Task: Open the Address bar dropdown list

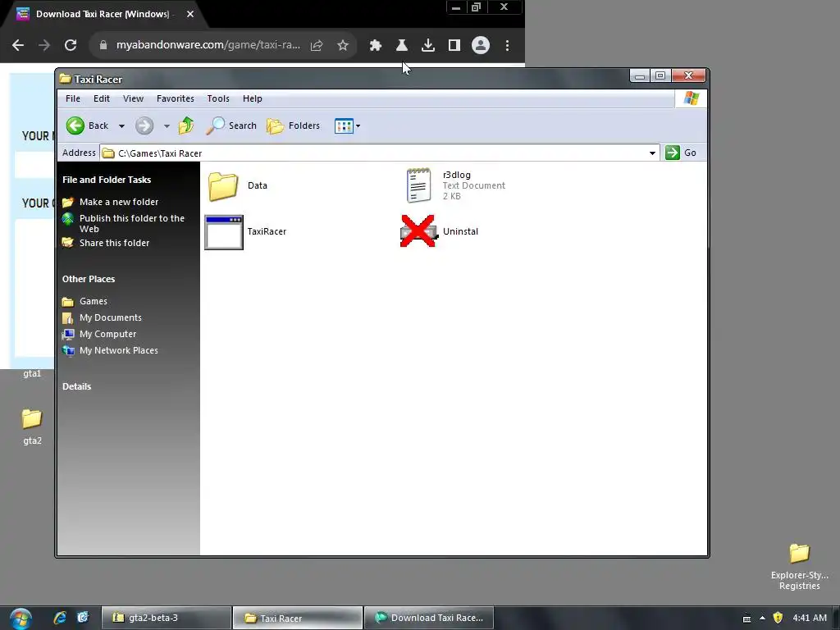Action: [x=652, y=153]
